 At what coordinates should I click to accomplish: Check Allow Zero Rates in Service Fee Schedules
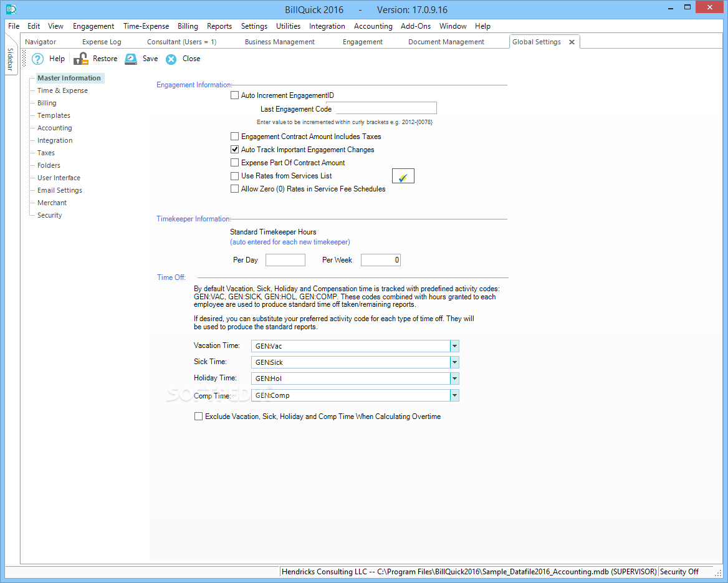[x=234, y=188]
